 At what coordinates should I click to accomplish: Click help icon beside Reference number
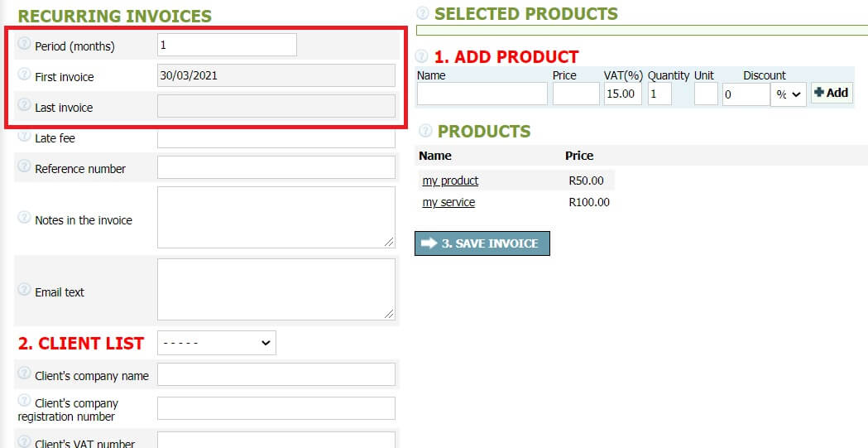(x=24, y=166)
